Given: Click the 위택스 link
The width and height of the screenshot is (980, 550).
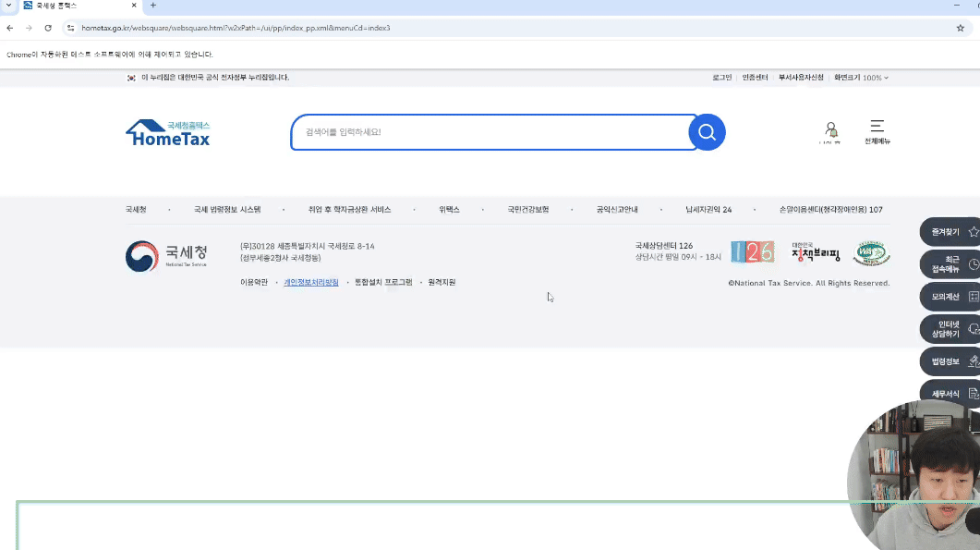Looking at the screenshot, I should [449, 210].
